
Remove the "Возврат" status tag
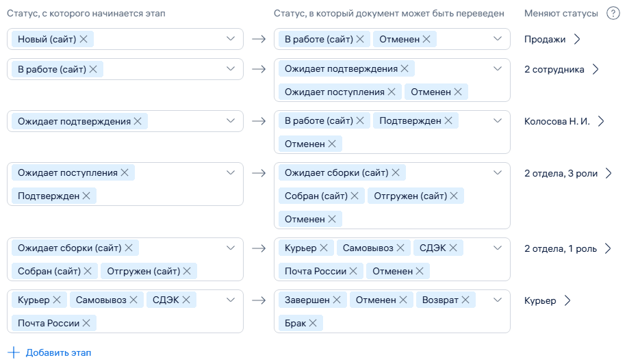tap(465, 300)
